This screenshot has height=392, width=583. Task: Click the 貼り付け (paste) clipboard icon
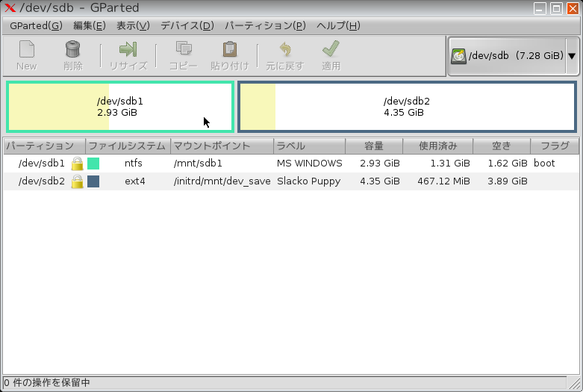click(x=230, y=49)
